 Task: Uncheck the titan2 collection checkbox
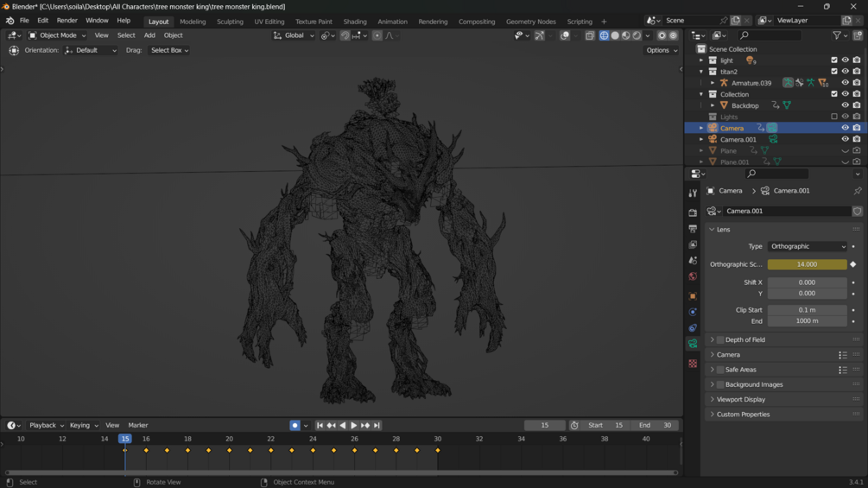click(x=834, y=72)
